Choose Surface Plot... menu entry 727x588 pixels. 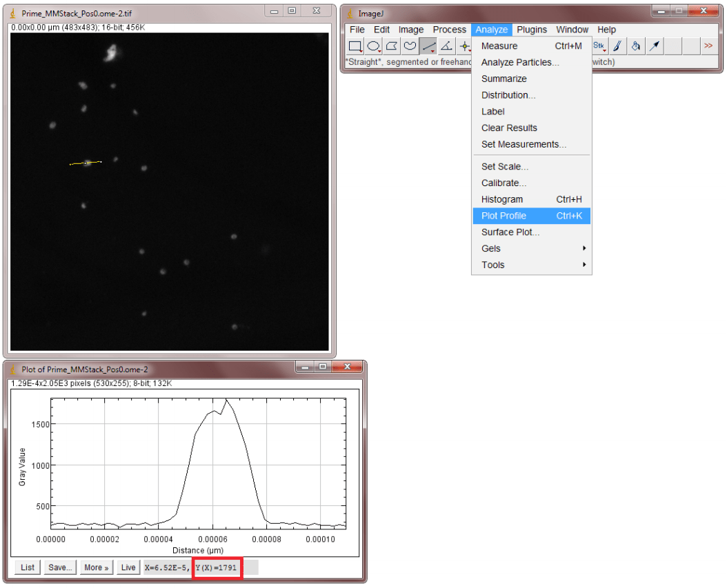[531, 232]
